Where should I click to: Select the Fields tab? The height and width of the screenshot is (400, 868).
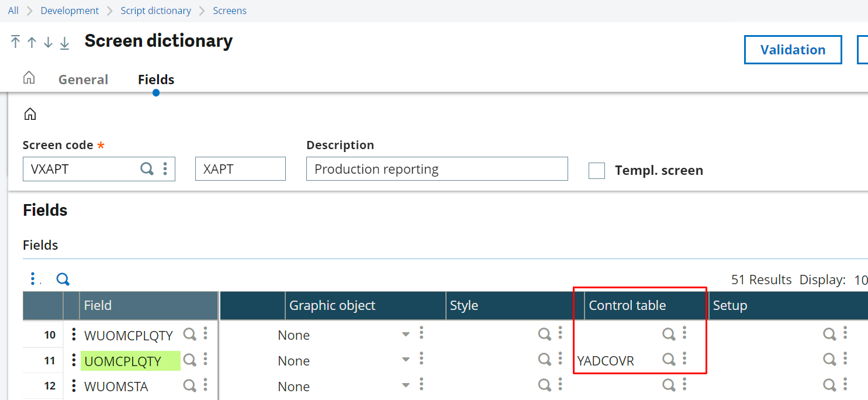click(155, 80)
